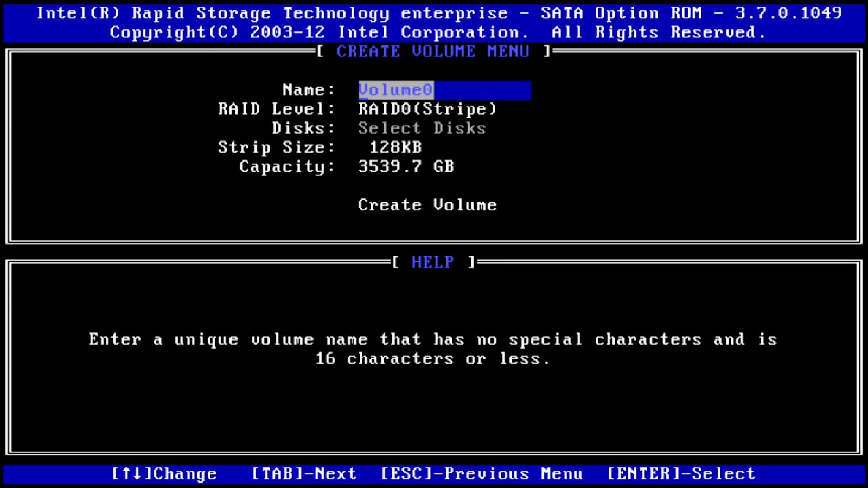This screenshot has width=868, height=488.
Task: Click the HELP panel title
Action: 431,262
